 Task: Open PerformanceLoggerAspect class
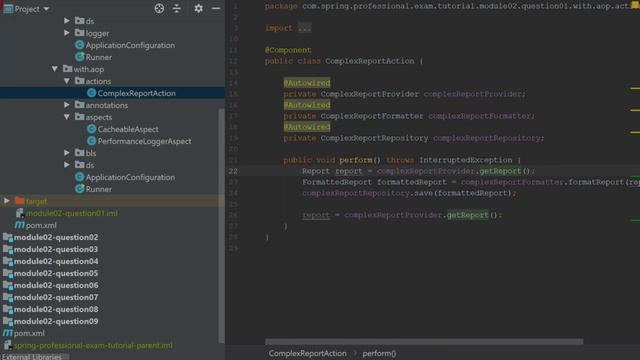(144, 141)
